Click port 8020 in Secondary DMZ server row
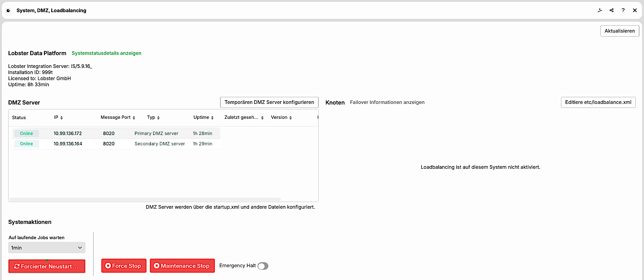 pyautogui.click(x=109, y=144)
